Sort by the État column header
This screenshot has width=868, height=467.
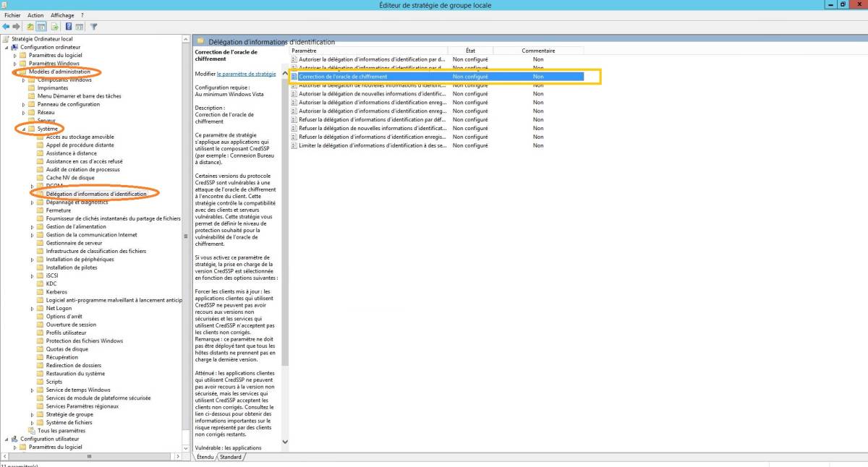[470, 51]
